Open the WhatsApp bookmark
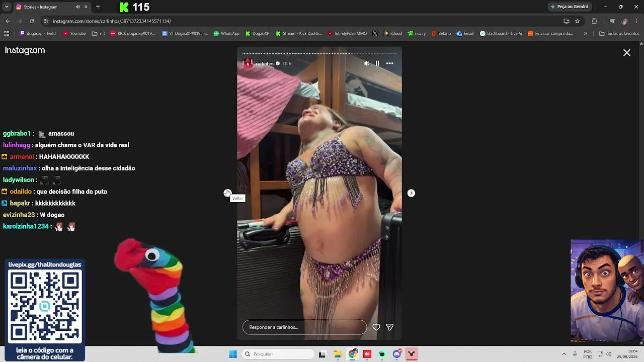The image size is (644, 362). 227,34
